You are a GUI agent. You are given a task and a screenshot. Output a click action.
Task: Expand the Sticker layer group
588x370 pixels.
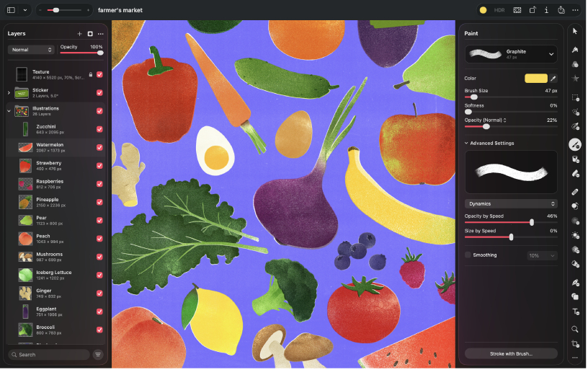pos(9,93)
